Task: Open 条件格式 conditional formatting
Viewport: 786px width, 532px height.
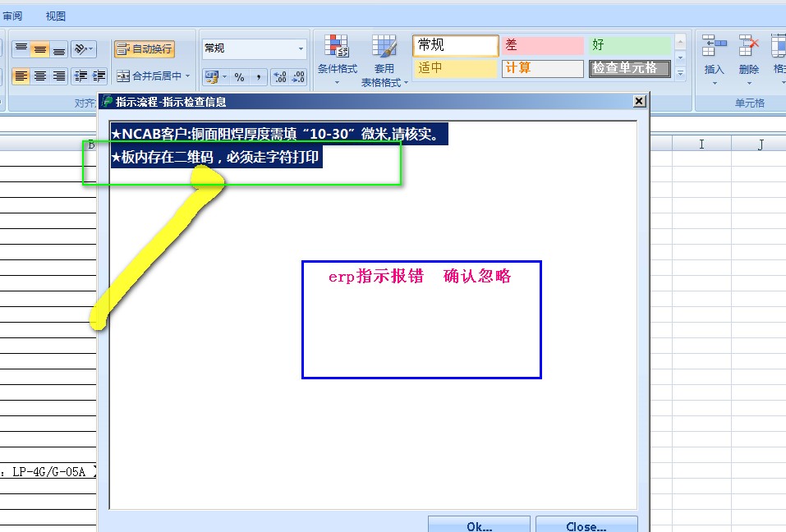Action: click(x=338, y=60)
